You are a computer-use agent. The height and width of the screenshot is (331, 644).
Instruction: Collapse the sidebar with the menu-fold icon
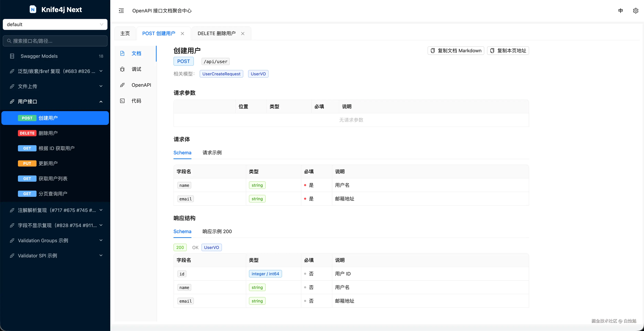click(121, 10)
